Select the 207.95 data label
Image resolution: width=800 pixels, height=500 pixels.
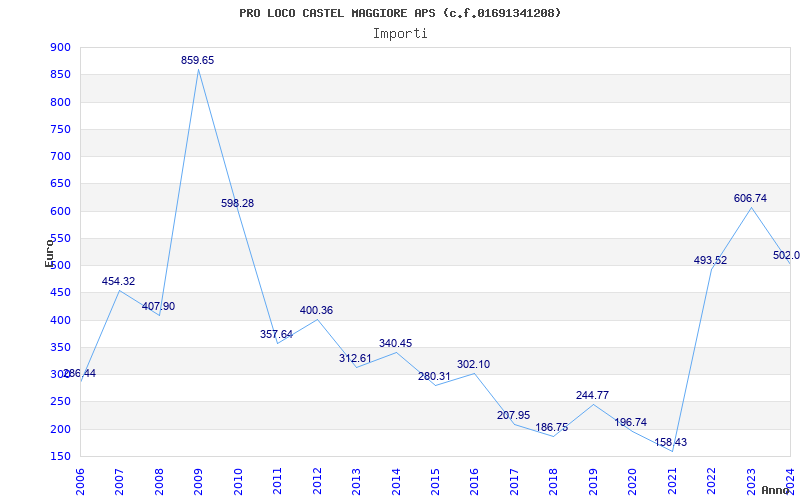coord(513,415)
